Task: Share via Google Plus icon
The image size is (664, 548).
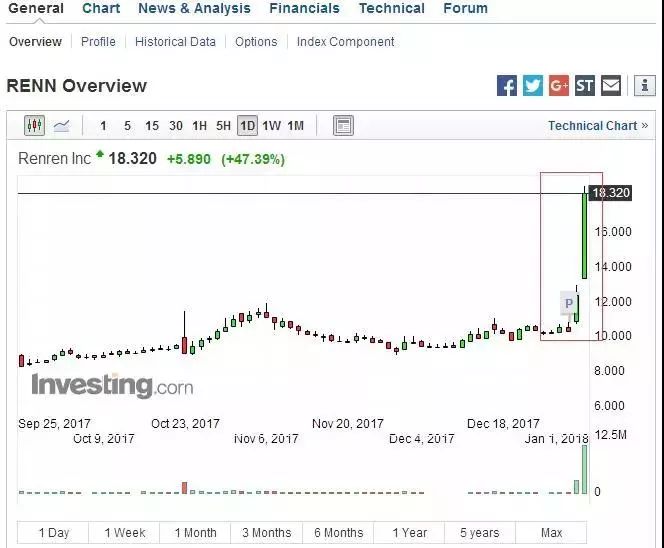Action: pos(559,86)
